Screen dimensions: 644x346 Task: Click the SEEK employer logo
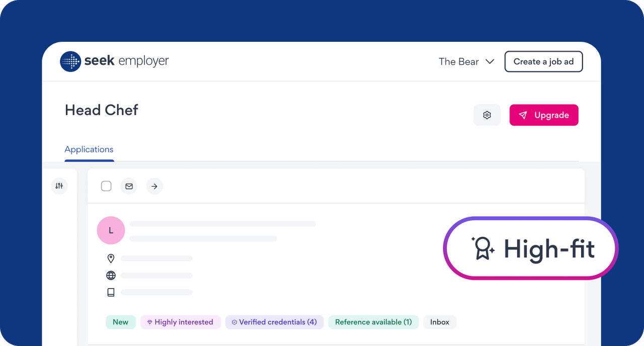pos(114,61)
